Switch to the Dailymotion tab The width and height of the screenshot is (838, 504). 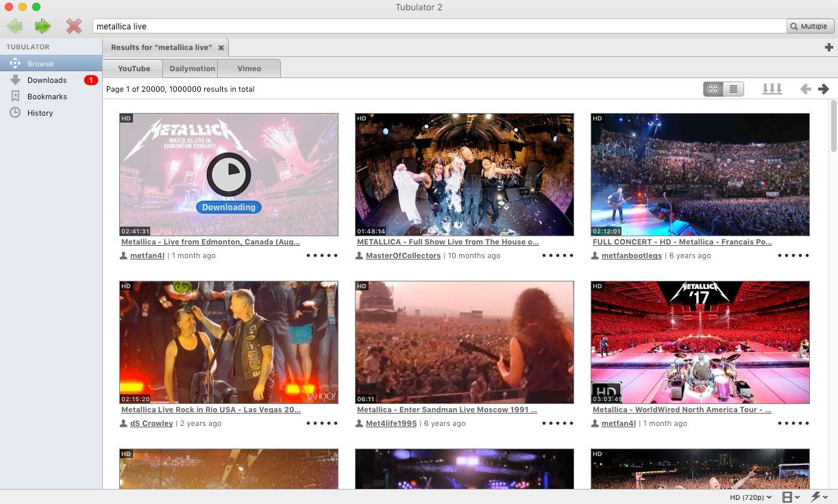point(192,68)
